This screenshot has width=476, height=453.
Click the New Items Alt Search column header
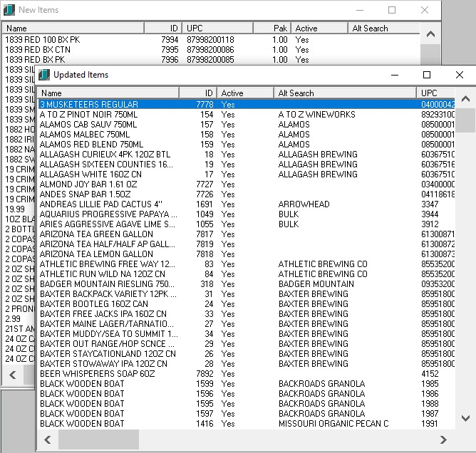tap(383, 28)
